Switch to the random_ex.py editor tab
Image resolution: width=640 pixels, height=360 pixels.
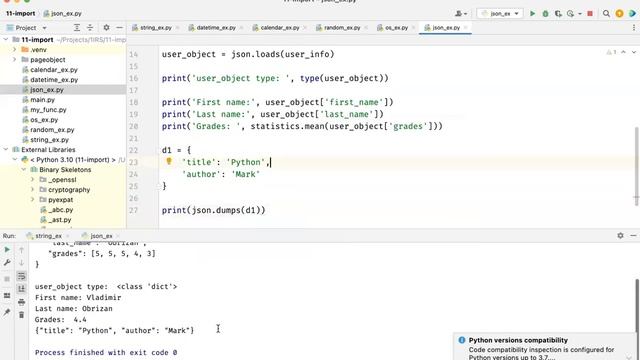click(341, 28)
